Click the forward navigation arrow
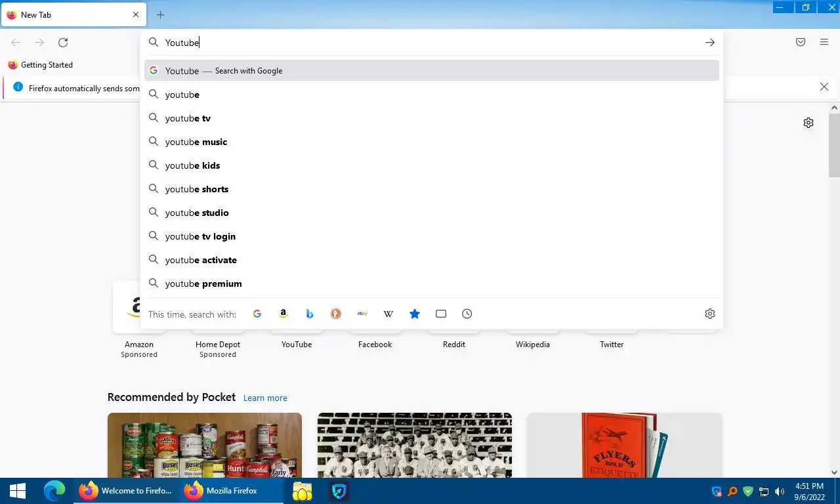The height and width of the screenshot is (504, 840). point(39,43)
